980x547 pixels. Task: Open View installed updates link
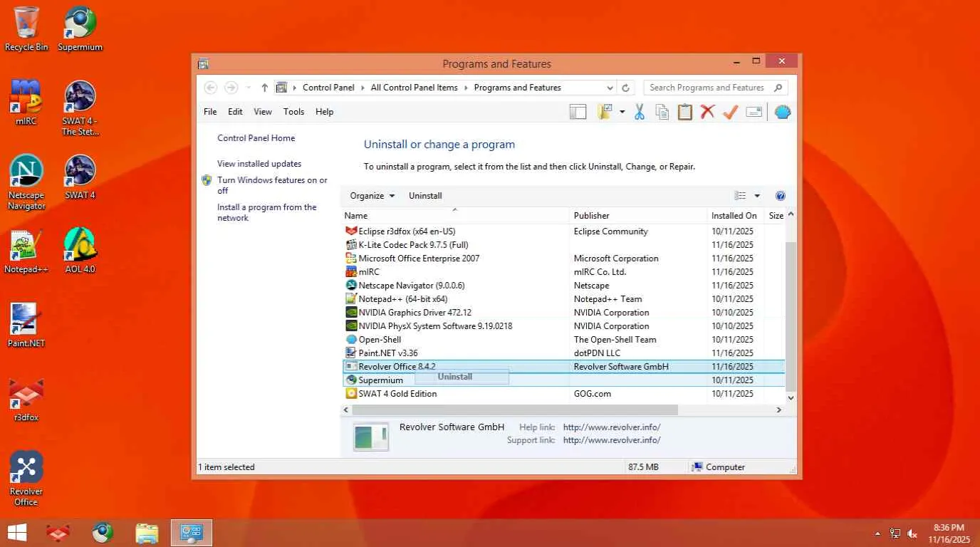click(259, 164)
